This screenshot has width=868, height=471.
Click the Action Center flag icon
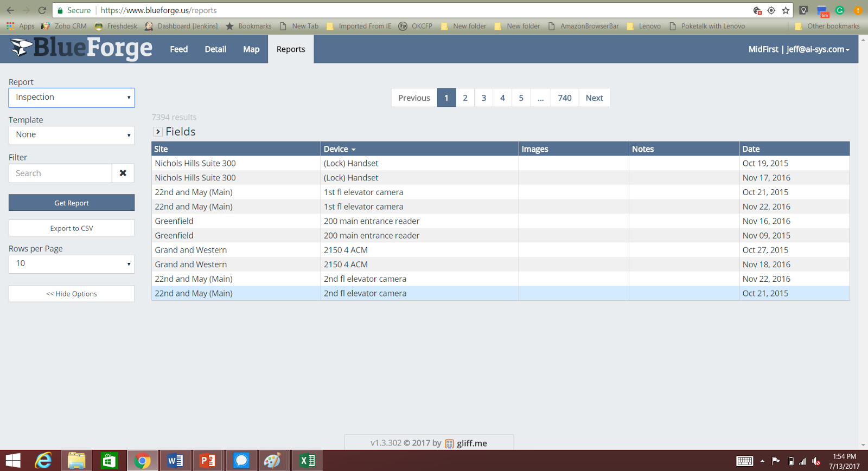(776, 461)
